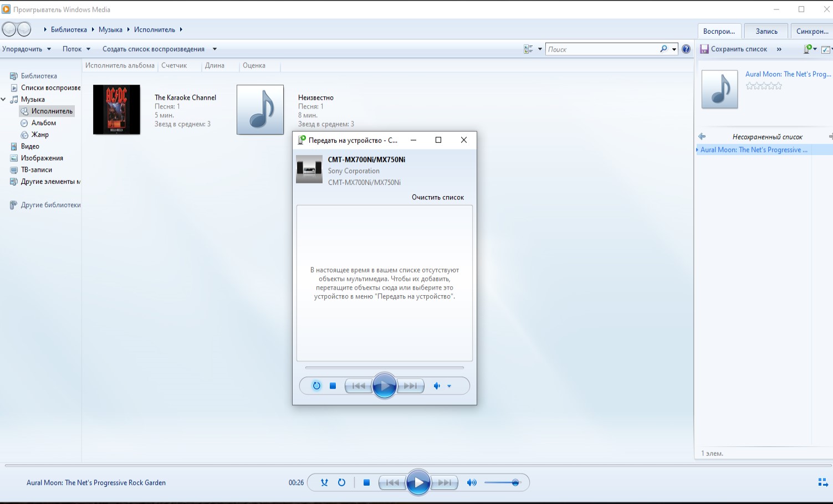Click Очистить список in device window

[x=437, y=197]
